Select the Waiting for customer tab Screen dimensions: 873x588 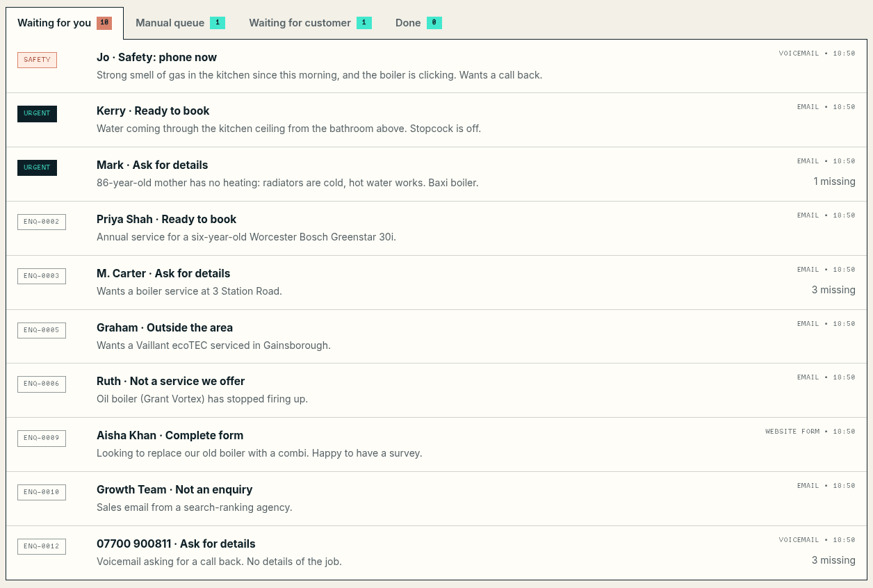pos(310,23)
